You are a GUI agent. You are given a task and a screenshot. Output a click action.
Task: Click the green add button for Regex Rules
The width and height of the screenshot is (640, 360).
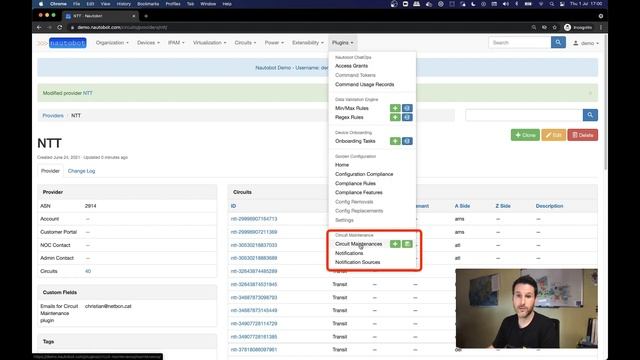(395, 118)
